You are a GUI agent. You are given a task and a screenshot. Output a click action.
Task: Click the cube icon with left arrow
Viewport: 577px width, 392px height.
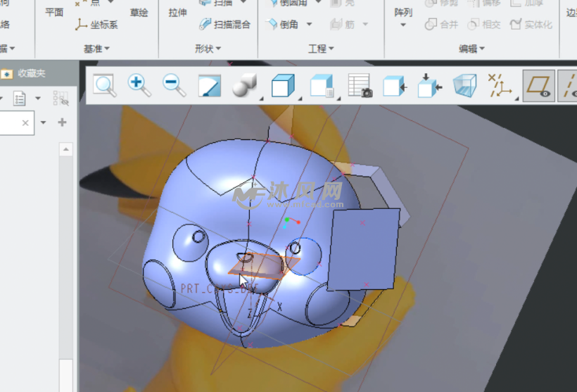tap(395, 86)
